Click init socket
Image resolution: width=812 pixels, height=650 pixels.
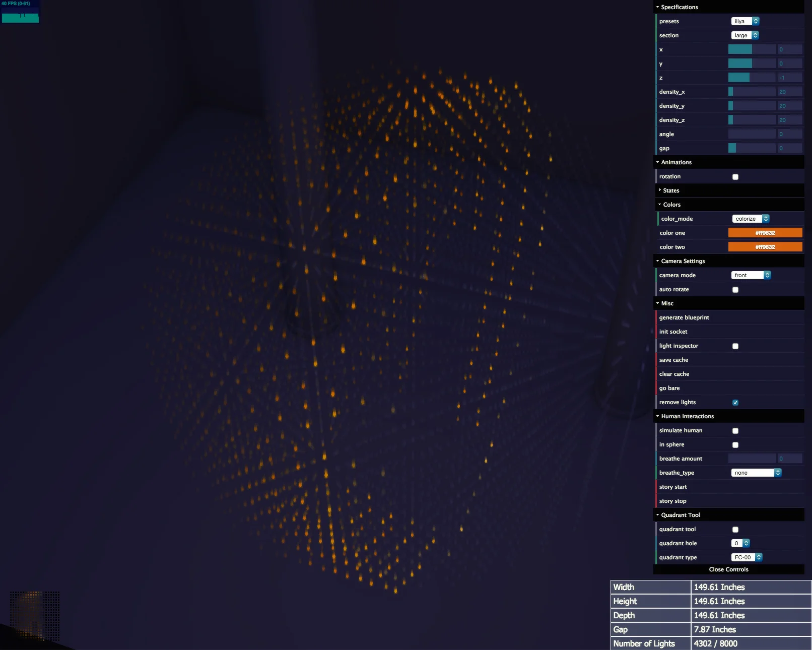tap(729, 332)
